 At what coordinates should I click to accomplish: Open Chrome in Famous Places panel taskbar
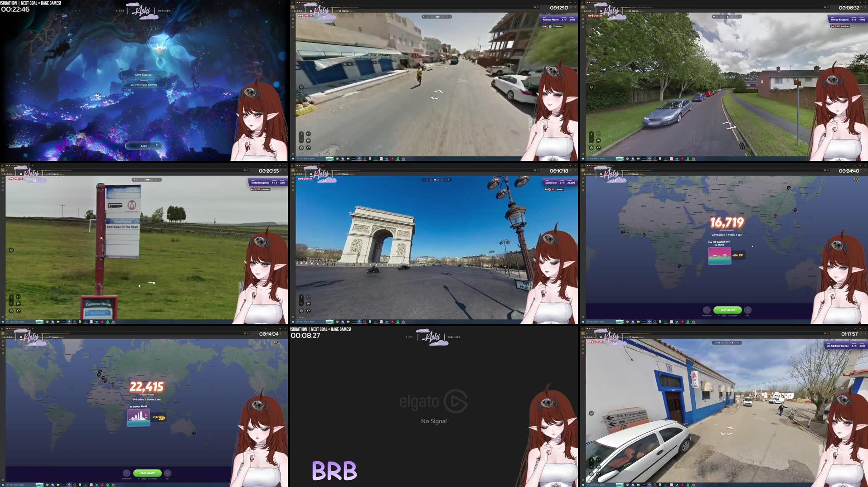pyautogui.click(x=337, y=159)
